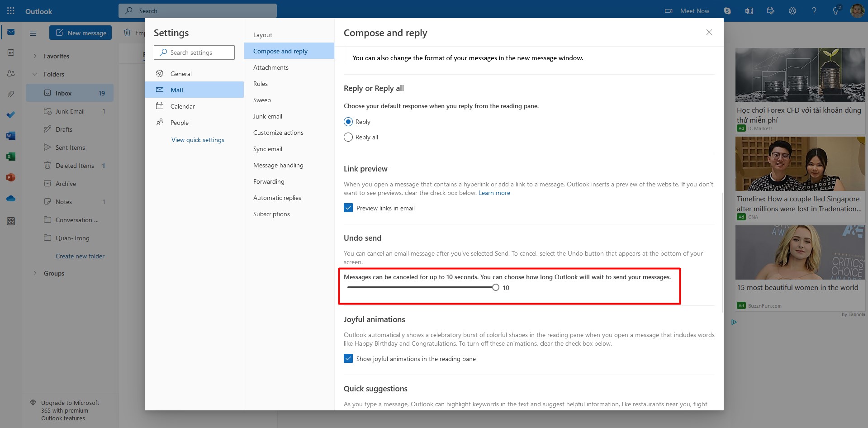Click the View quick settings link

198,140
